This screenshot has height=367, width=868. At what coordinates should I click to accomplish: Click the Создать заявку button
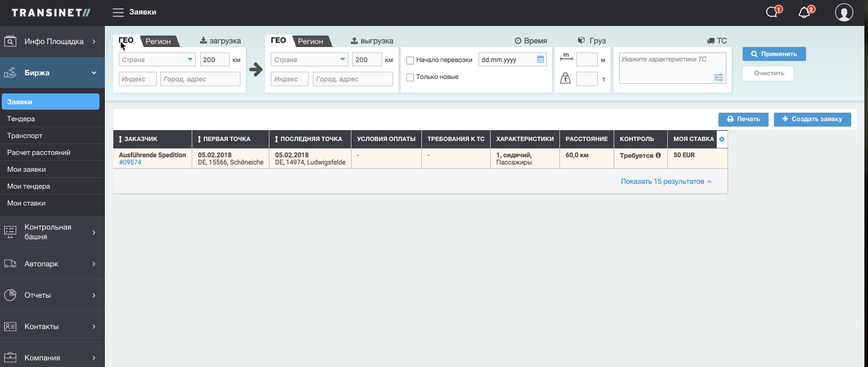(812, 119)
